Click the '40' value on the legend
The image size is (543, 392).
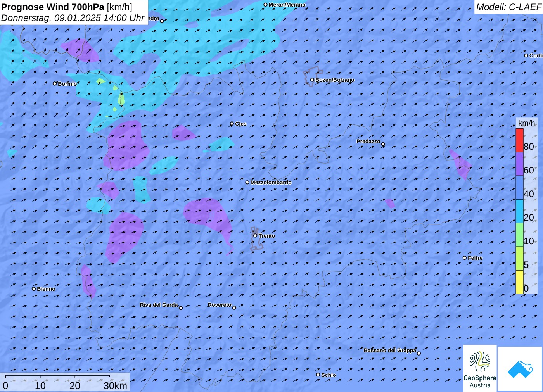click(x=529, y=194)
